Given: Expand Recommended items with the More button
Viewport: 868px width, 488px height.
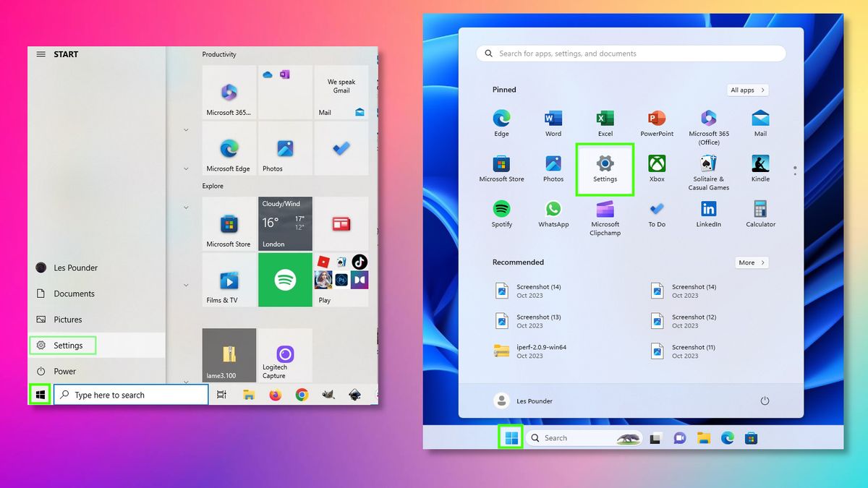Looking at the screenshot, I should (752, 262).
